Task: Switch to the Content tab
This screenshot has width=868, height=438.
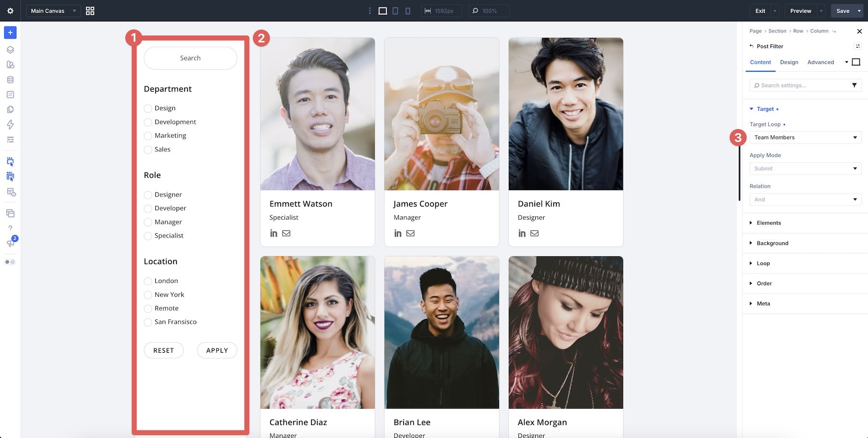Action: click(x=760, y=62)
